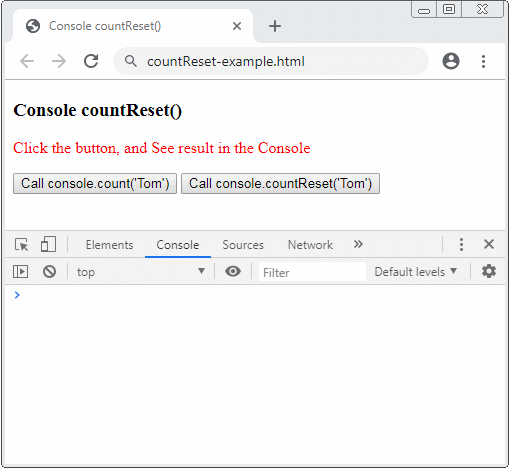Select the inspect element picker icon
510x469 pixels.
coord(22,244)
